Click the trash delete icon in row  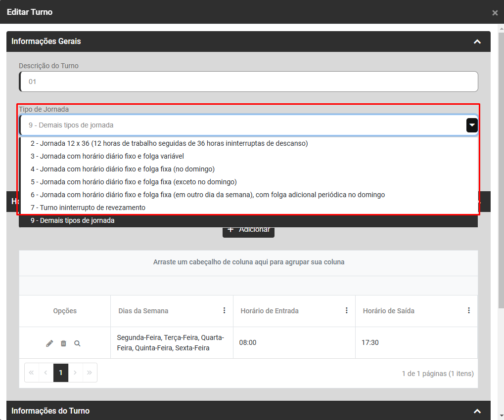tap(63, 343)
